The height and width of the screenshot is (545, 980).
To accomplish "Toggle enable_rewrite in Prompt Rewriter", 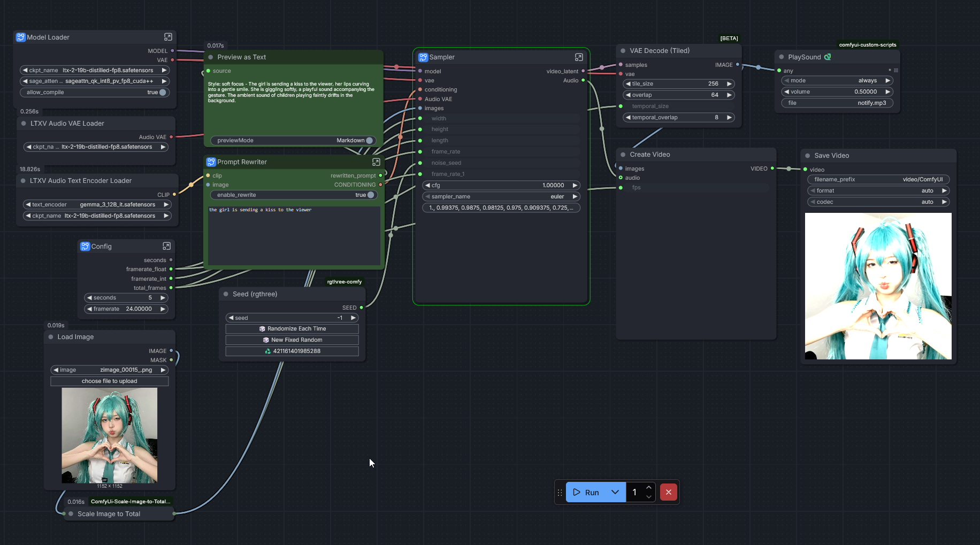I will [370, 195].
